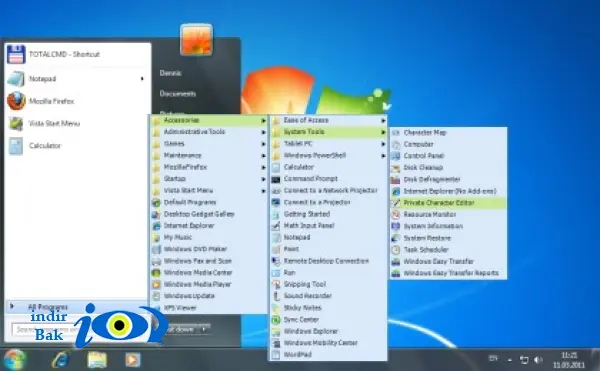The width and height of the screenshot is (600, 371).
Task: Click the Start menu search box
Action: click(46, 329)
